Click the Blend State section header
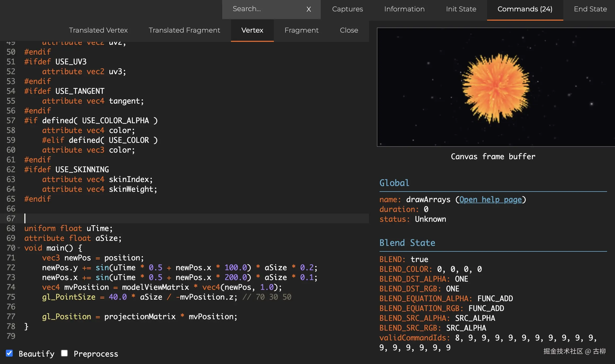 (x=407, y=243)
